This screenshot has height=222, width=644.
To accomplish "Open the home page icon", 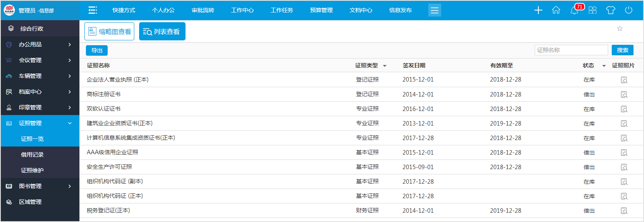I will [556, 10].
